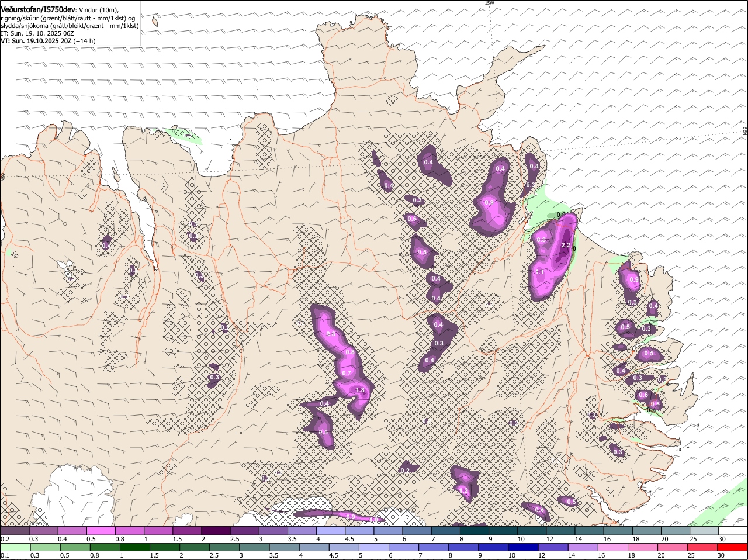Click the bright pink 0.5 snow-scale swatch
The width and height of the screenshot is (748, 560).
pyautogui.click(x=101, y=531)
